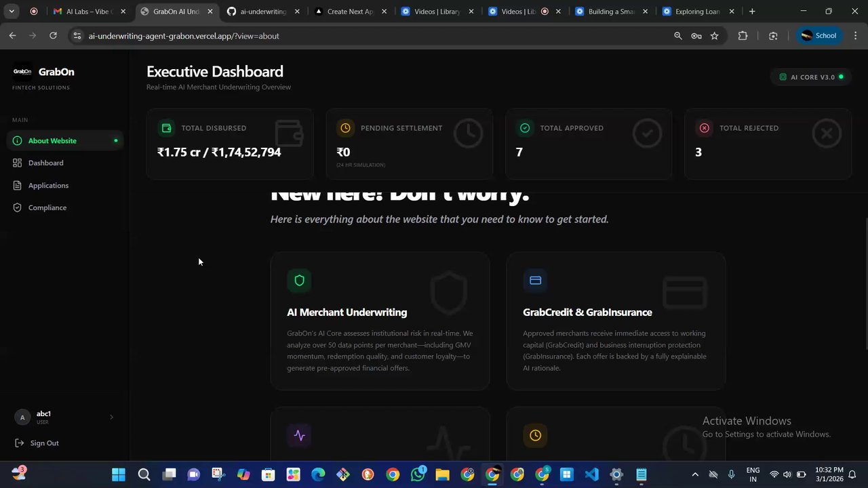868x488 pixels.
Task: Switch to Create Next App tab
Action: [350, 12]
